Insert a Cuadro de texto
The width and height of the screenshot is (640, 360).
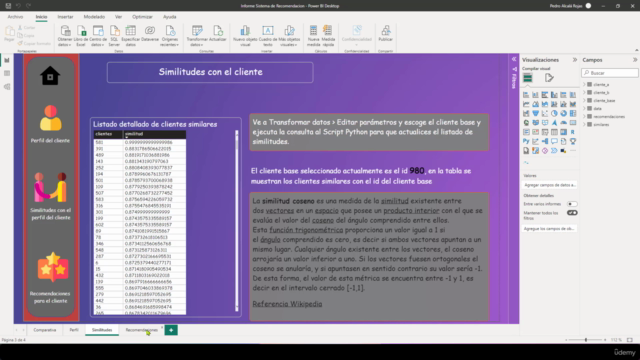pyautogui.click(x=268, y=36)
